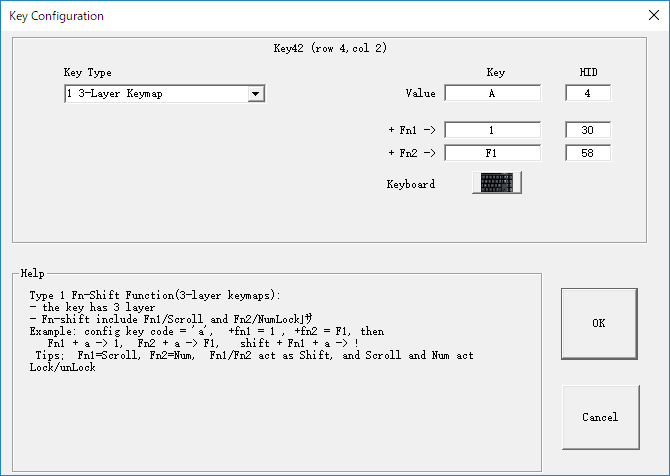670x476 pixels.
Task: Click the 'Value' label
Action: 420,93
